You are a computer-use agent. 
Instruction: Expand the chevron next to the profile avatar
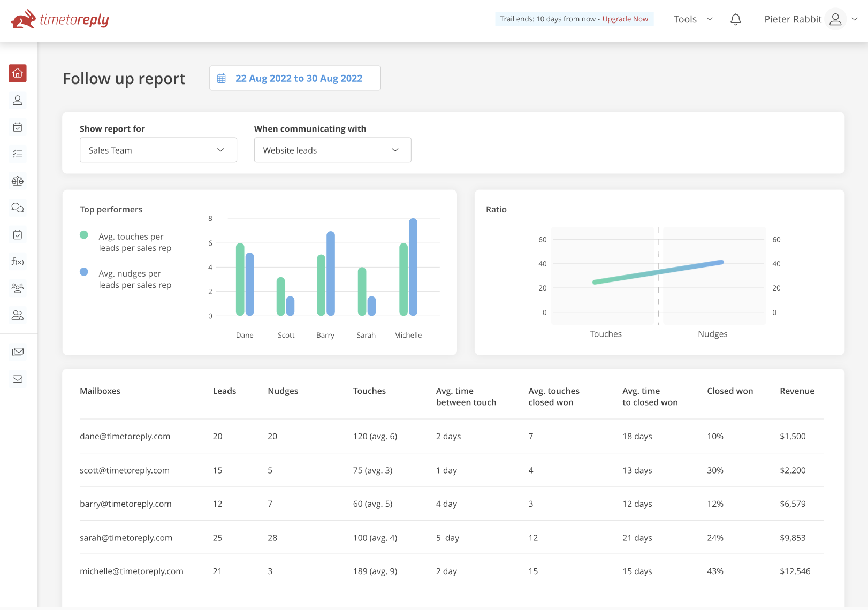pyautogui.click(x=855, y=19)
